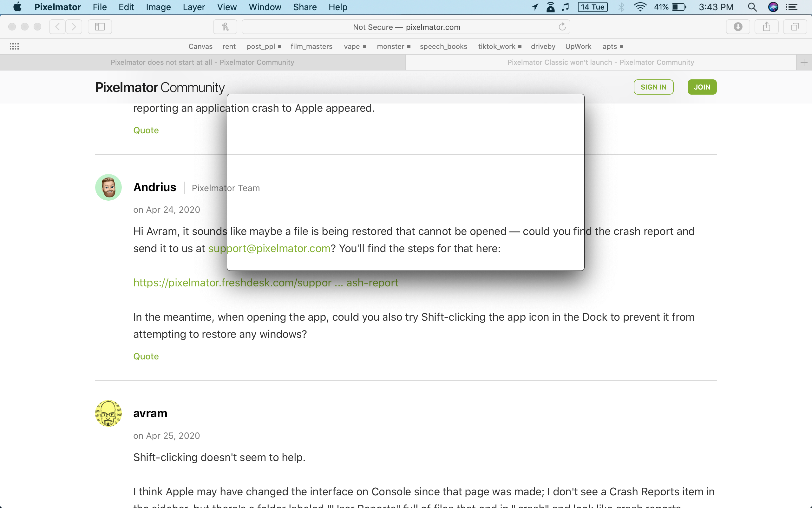
Task: Open the Window menu
Action: [265, 7]
